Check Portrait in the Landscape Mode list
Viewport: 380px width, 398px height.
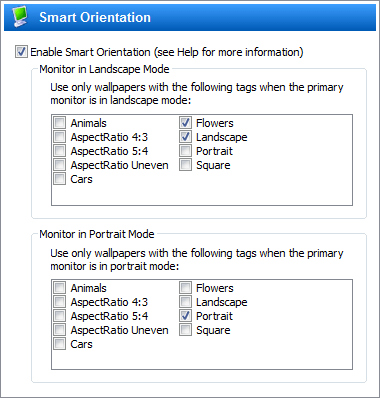185,151
